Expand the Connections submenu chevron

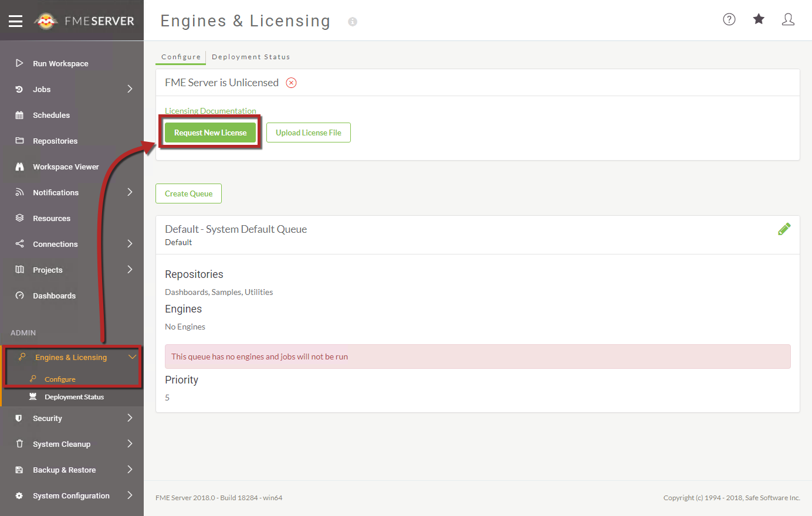point(130,244)
